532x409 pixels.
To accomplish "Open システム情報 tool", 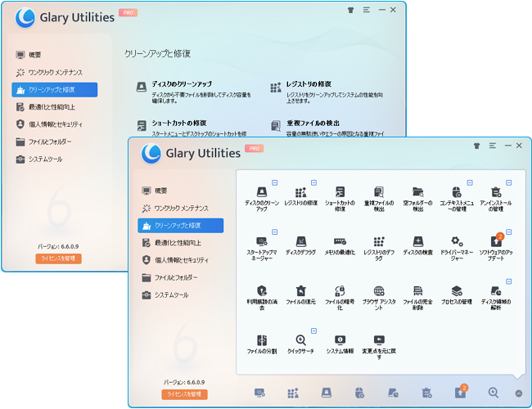I will click(340, 344).
